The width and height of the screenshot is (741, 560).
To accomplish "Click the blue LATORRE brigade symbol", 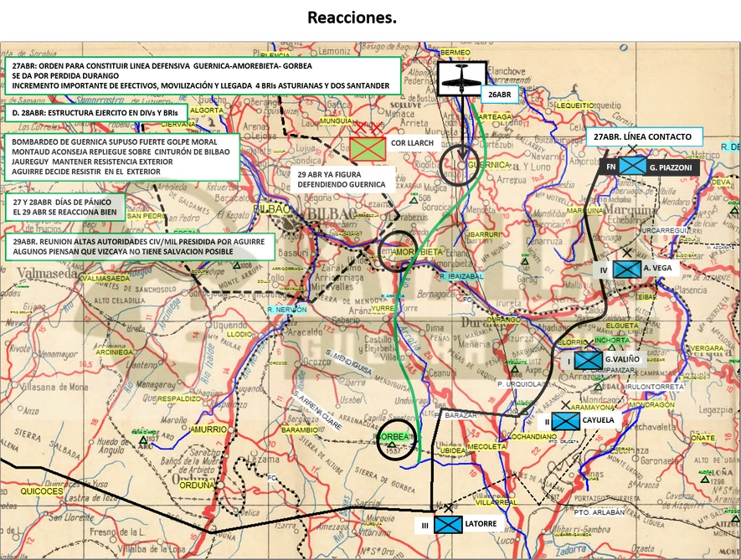I will pyautogui.click(x=448, y=525).
